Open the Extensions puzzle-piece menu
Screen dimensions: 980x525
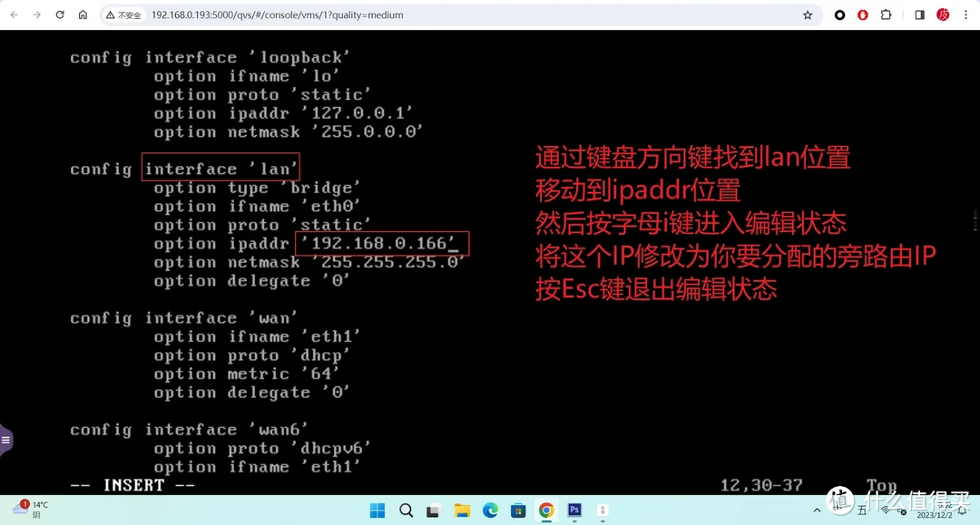[886, 15]
